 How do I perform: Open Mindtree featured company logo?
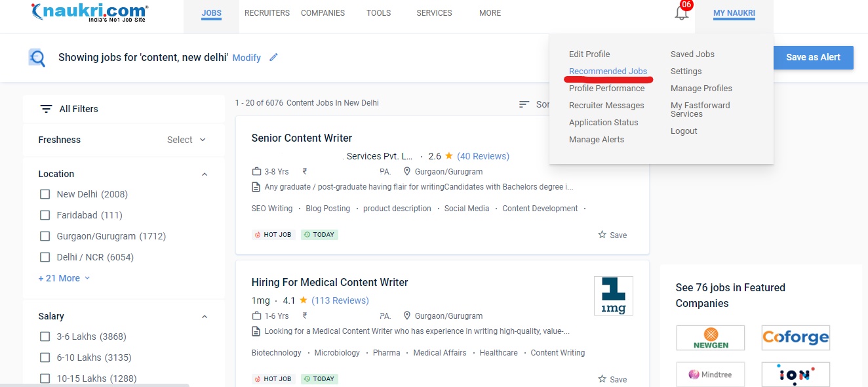[711, 375]
